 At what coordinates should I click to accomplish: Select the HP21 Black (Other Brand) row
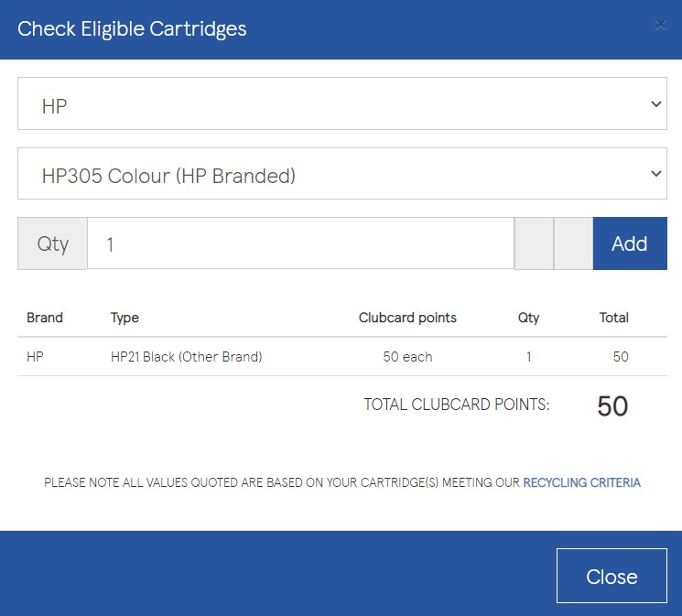342,357
